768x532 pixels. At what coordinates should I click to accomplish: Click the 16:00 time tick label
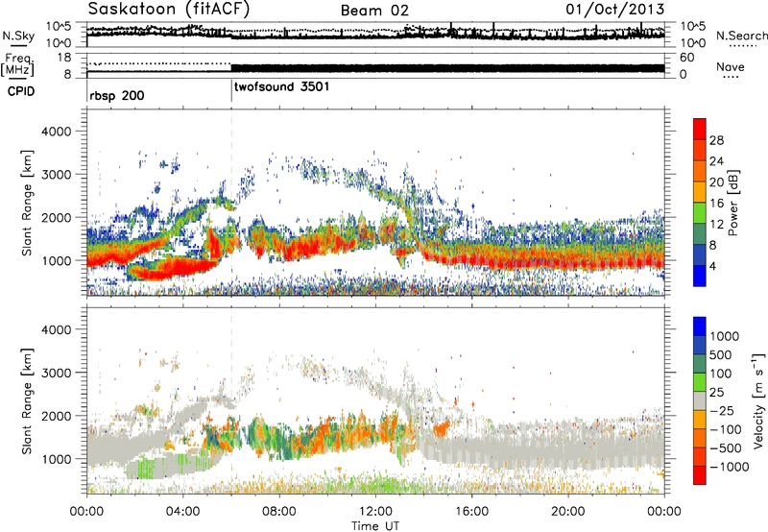[x=471, y=512]
